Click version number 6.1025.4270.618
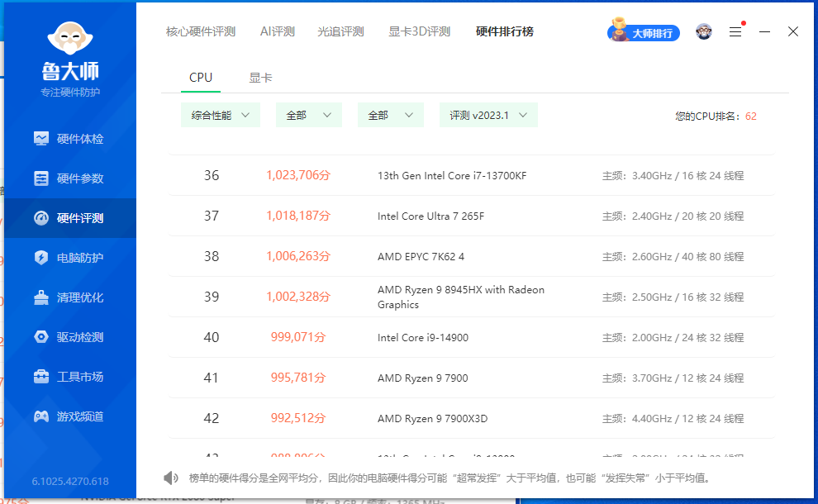The height and width of the screenshot is (504, 818). (70, 482)
